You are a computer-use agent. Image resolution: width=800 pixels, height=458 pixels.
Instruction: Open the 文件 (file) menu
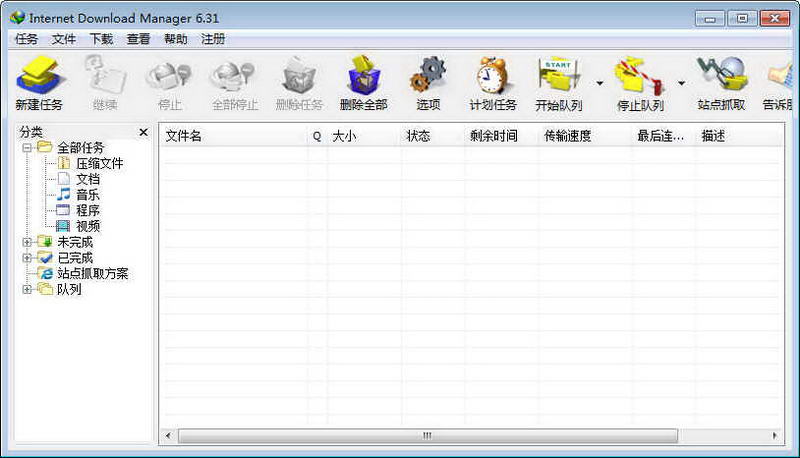coord(64,39)
